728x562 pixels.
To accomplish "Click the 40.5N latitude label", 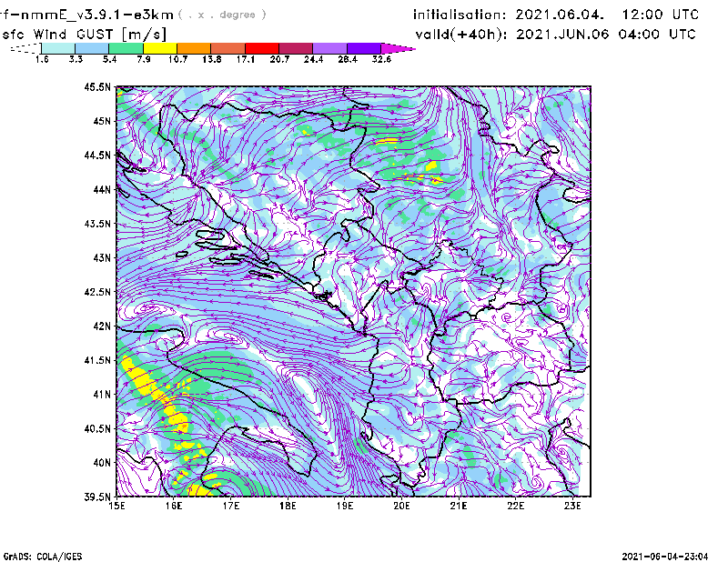I will pyautogui.click(x=97, y=428).
